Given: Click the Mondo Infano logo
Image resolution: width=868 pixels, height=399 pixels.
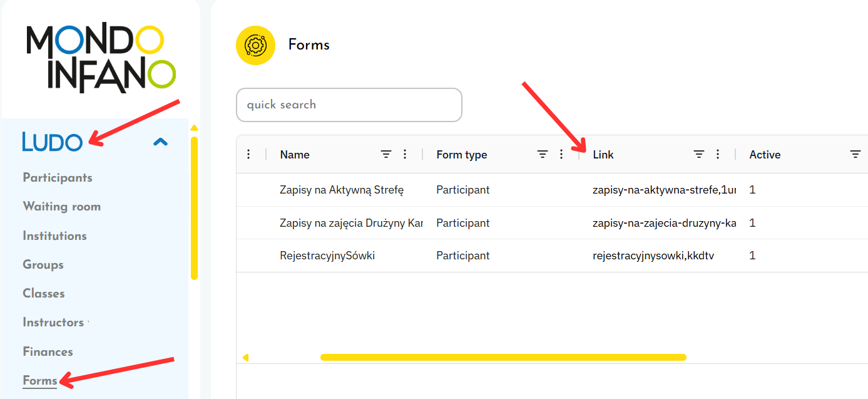Looking at the screenshot, I should point(101,58).
